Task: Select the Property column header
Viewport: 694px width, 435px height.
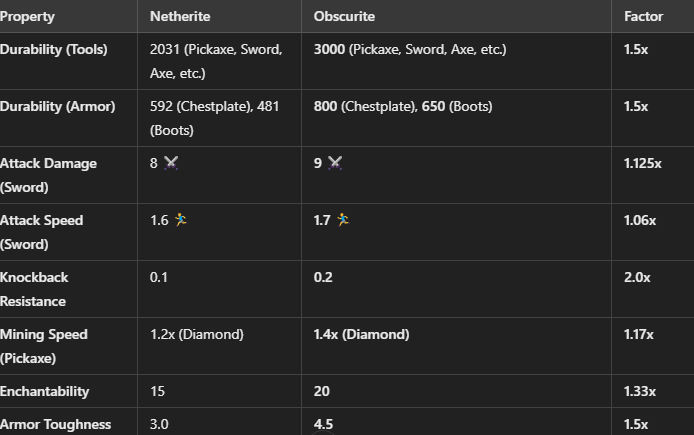Action: click(28, 17)
